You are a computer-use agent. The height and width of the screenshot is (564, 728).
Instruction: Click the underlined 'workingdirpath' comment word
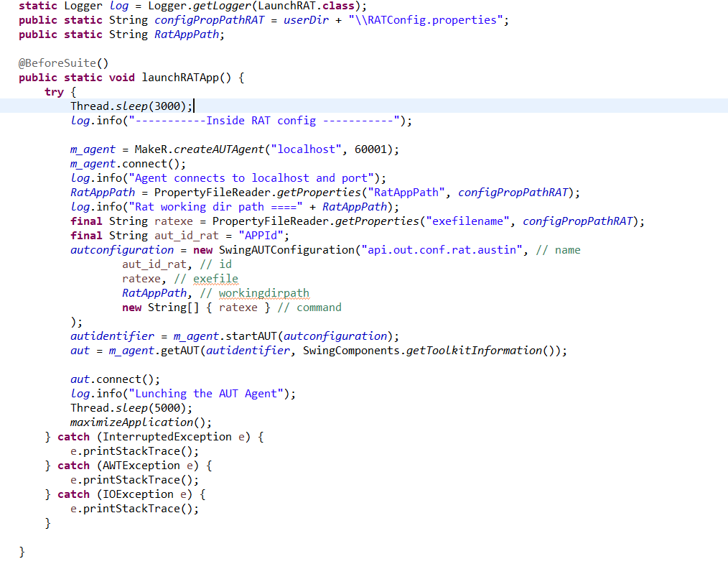pyautogui.click(x=263, y=294)
